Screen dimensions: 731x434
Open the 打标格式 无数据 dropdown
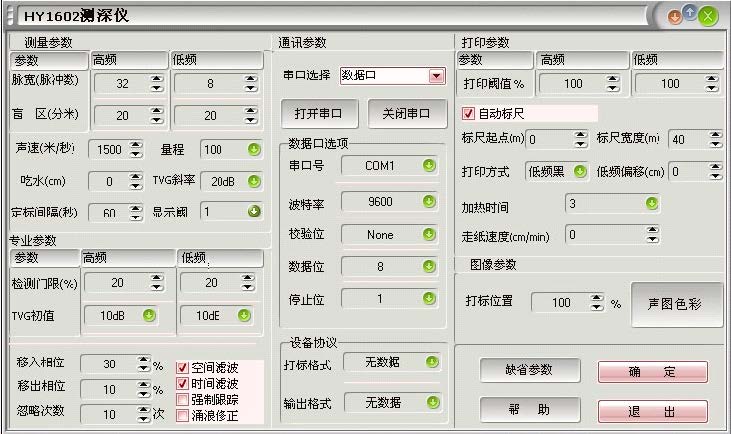(x=432, y=362)
